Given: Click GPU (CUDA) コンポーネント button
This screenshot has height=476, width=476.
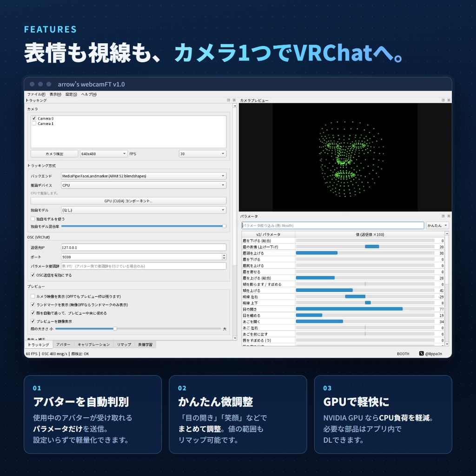Looking at the screenshot, I should click(x=128, y=201).
